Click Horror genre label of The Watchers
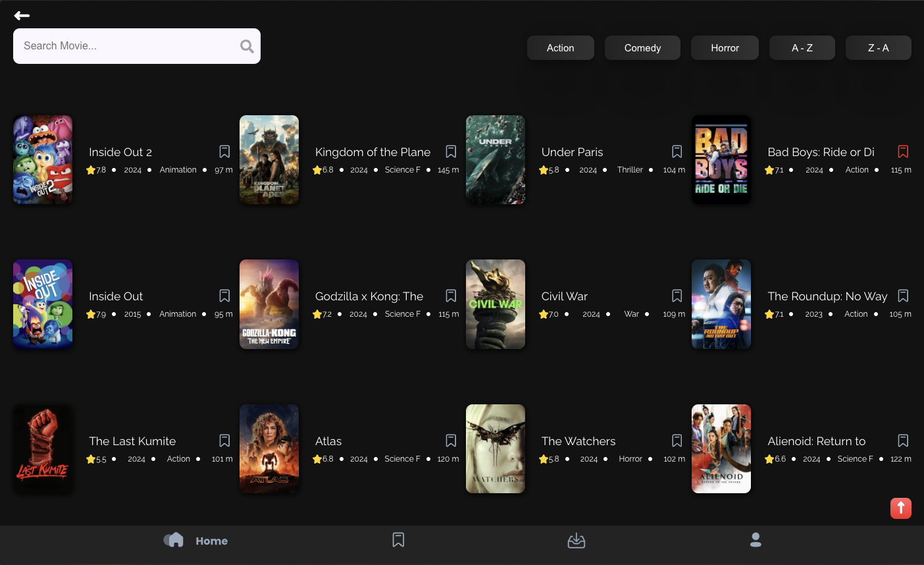This screenshot has height=565, width=924. click(630, 459)
